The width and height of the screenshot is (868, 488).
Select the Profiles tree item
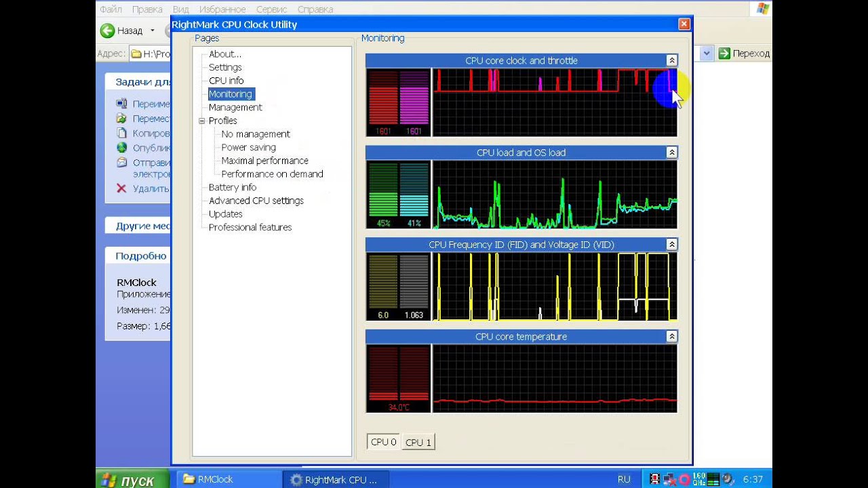point(222,121)
